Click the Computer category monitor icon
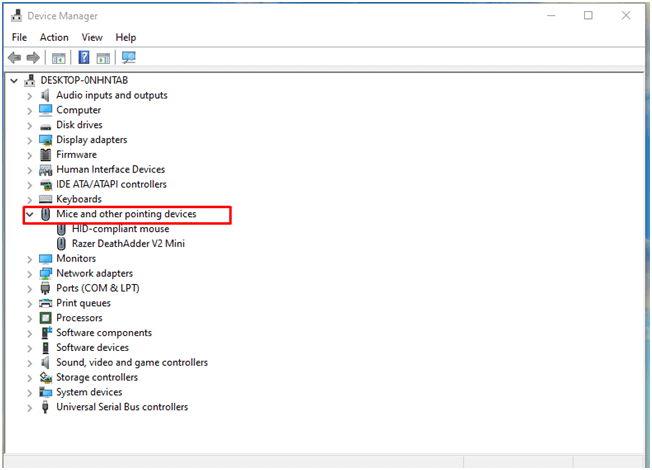Image resolution: width=652 pixels, height=470 pixels. pyautogui.click(x=45, y=110)
